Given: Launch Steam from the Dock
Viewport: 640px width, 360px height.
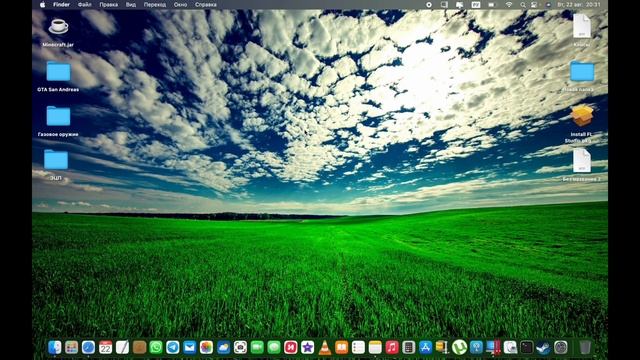Looking at the screenshot, I should click(543, 347).
